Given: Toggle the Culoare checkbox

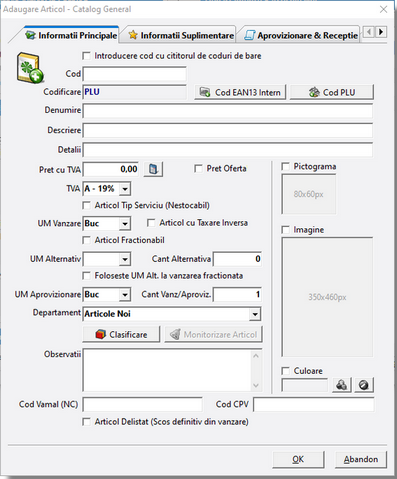Looking at the screenshot, I should point(285,371).
